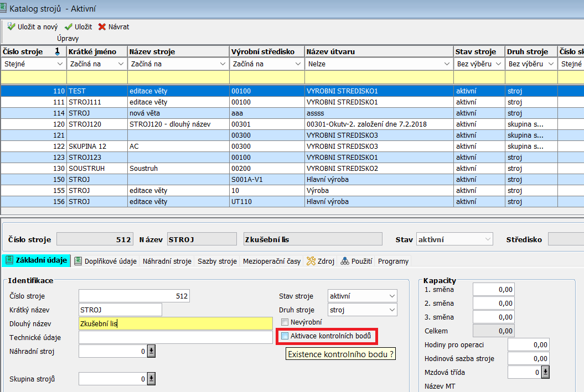584x392 pixels.
Task: Switch to Sazby stroje tab
Action: [x=217, y=262]
